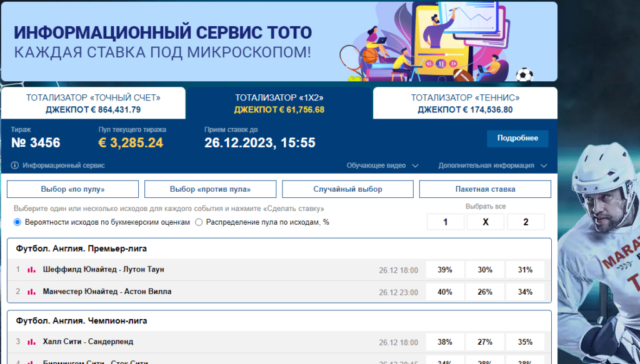Switch to Тотализатор «Теннис» tab
This screenshot has width=640, height=364.
pyautogui.click(x=465, y=103)
